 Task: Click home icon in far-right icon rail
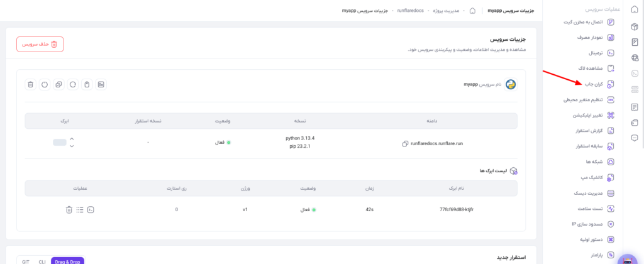[x=635, y=10]
